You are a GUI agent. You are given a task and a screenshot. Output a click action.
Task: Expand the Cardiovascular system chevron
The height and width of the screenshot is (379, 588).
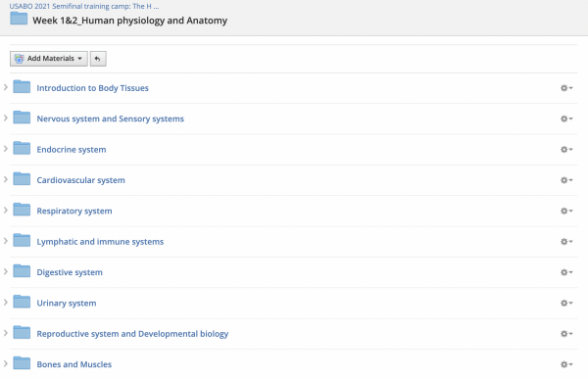(x=6, y=179)
